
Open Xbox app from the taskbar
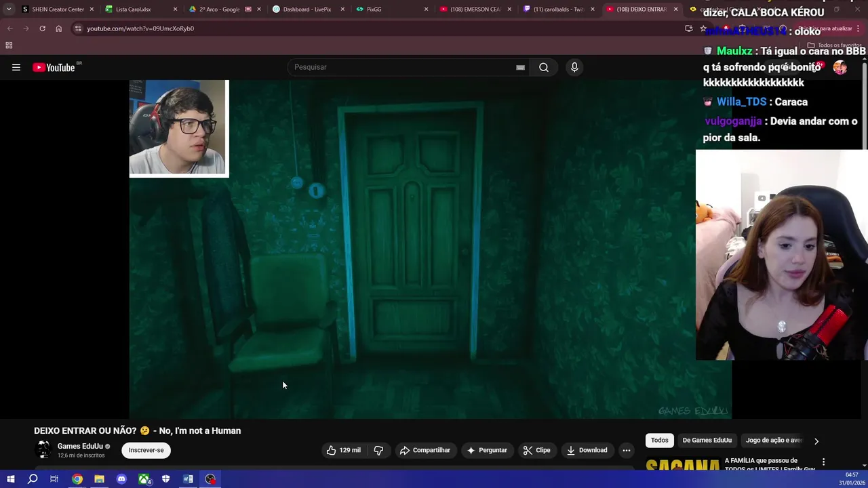pyautogui.click(x=144, y=479)
